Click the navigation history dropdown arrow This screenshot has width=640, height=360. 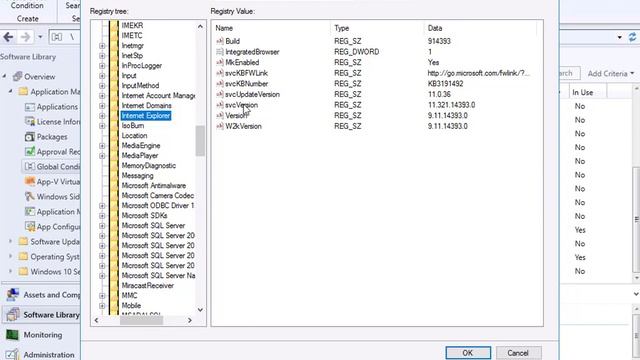(x=40, y=37)
